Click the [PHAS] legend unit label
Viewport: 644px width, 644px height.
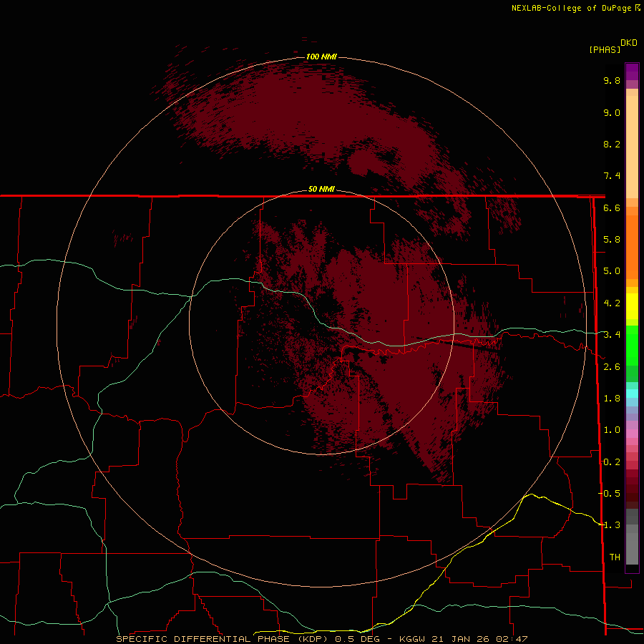[x=605, y=49]
